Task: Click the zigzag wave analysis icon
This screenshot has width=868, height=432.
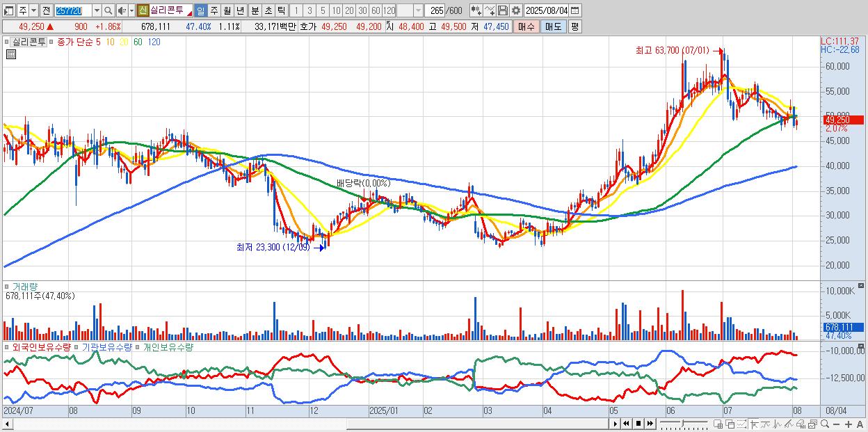Action: pos(778,424)
